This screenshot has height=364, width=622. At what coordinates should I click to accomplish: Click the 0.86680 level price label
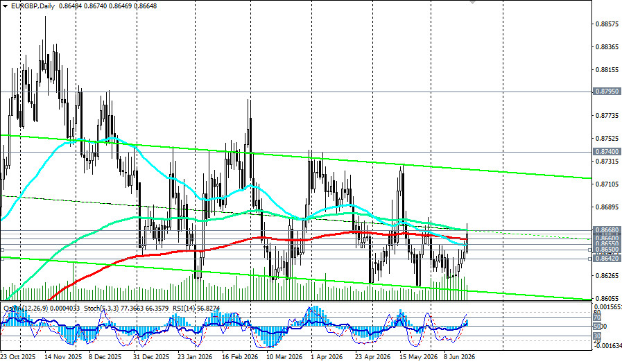(607, 230)
